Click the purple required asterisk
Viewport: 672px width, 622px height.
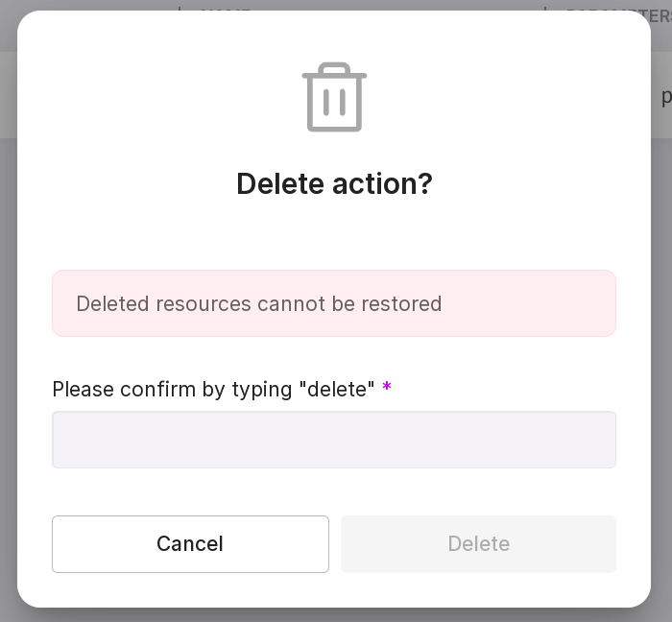[x=387, y=388]
